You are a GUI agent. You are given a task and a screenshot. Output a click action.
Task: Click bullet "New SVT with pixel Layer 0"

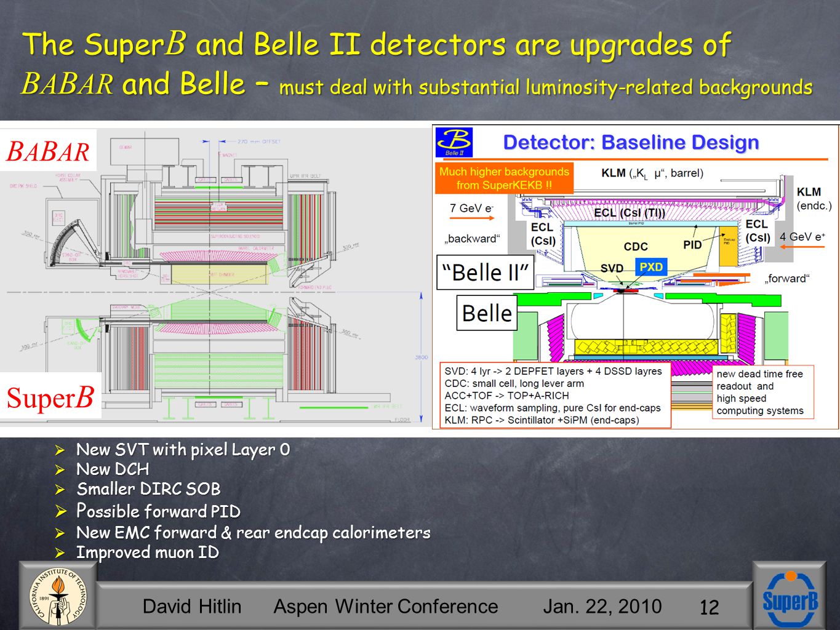point(183,450)
